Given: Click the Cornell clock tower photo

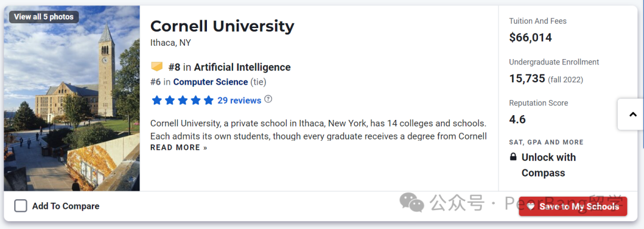Looking at the screenshot, I should [x=72, y=98].
